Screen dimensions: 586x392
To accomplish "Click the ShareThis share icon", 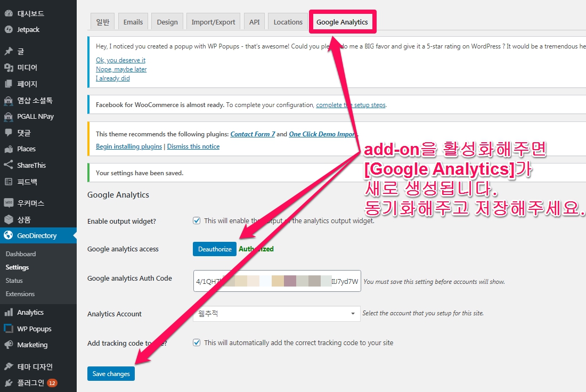I will 8,165.
